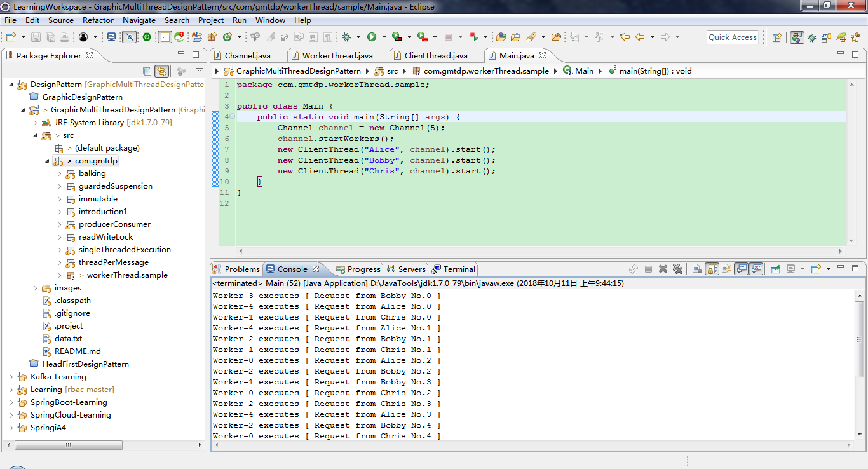Open the Refactor menu
868x469 pixels.
pyautogui.click(x=98, y=20)
